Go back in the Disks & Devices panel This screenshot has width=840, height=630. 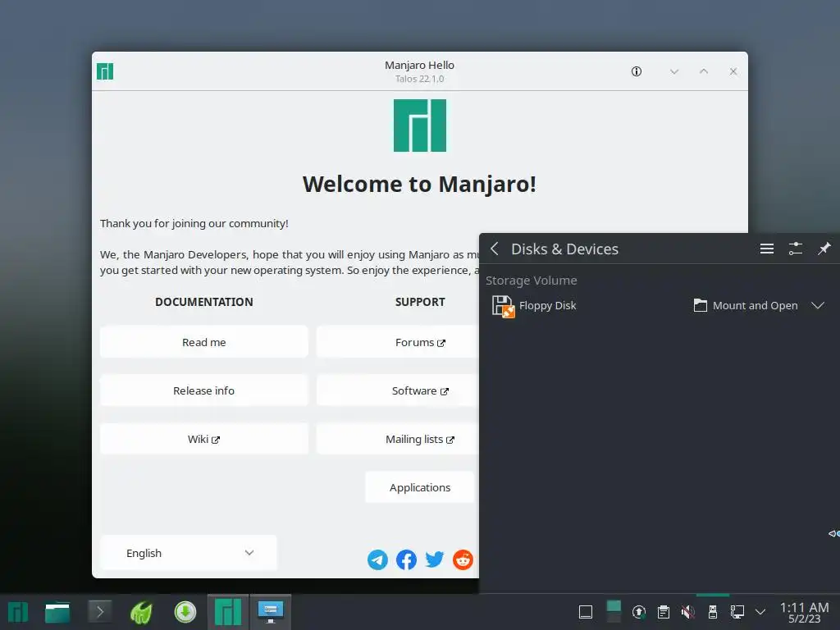[x=495, y=249]
